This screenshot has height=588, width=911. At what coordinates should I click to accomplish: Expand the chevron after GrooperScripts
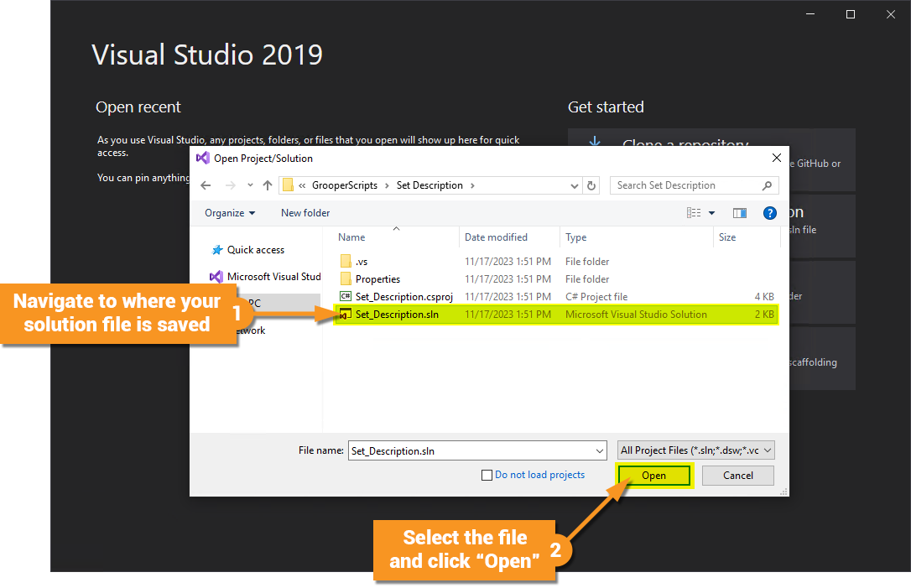tap(387, 185)
